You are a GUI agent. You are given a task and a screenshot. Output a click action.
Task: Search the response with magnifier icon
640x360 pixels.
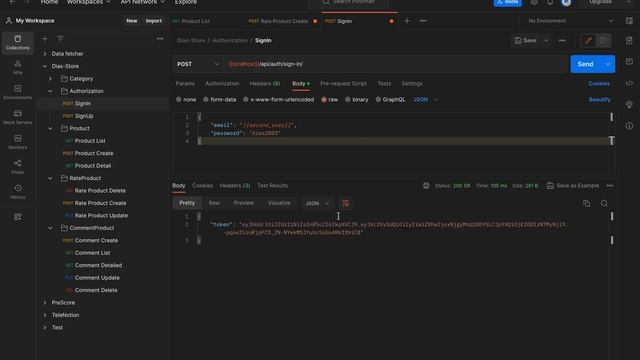point(604,203)
